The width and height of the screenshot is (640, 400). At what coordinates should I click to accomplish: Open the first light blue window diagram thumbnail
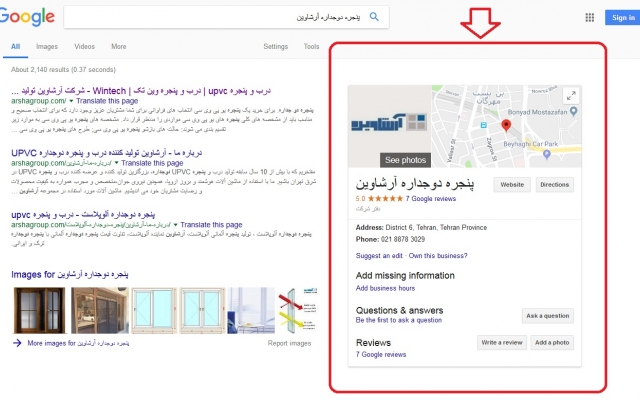(154, 310)
